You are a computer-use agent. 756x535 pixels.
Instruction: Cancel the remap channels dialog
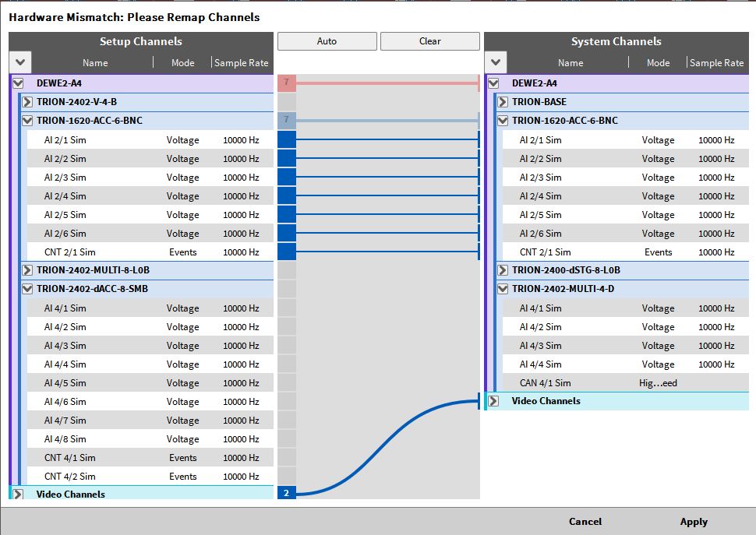[x=585, y=522]
